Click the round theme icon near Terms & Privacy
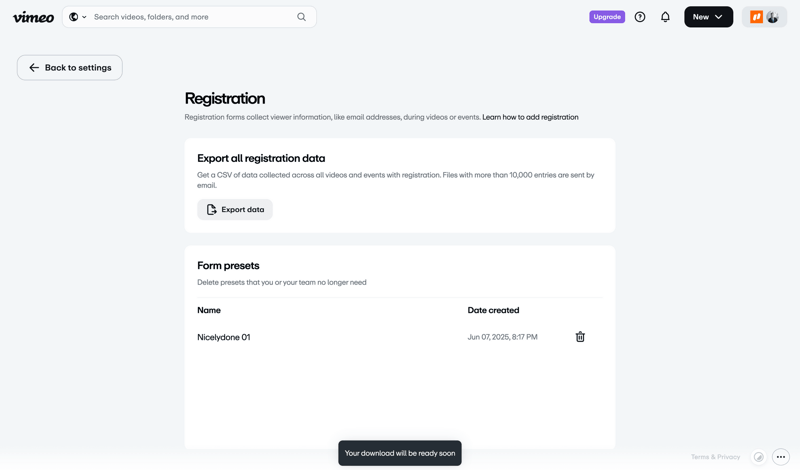 [759, 457]
